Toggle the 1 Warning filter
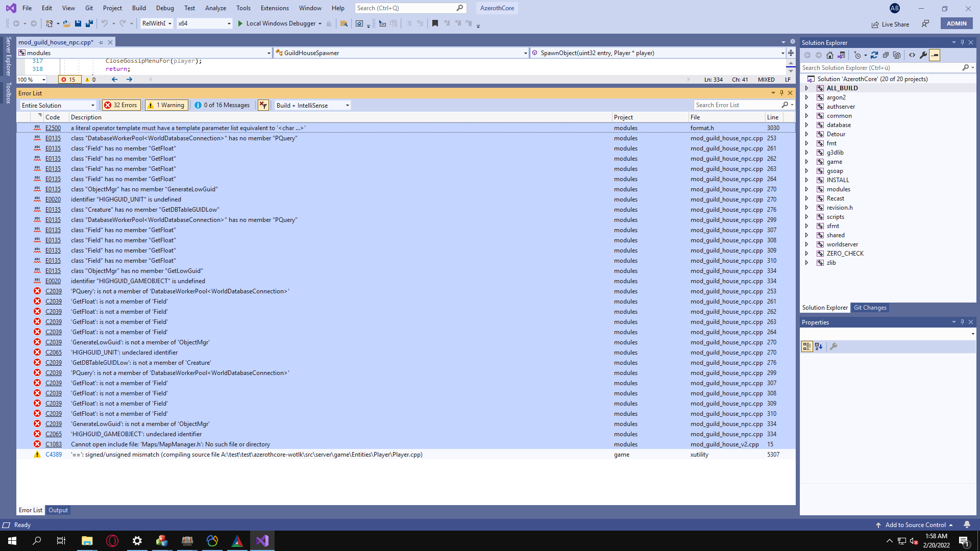The height and width of the screenshot is (551, 980). (166, 105)
